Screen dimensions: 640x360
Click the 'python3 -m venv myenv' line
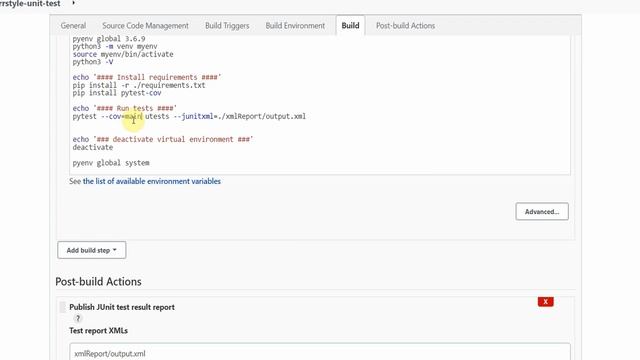click(x=115, y=47)
